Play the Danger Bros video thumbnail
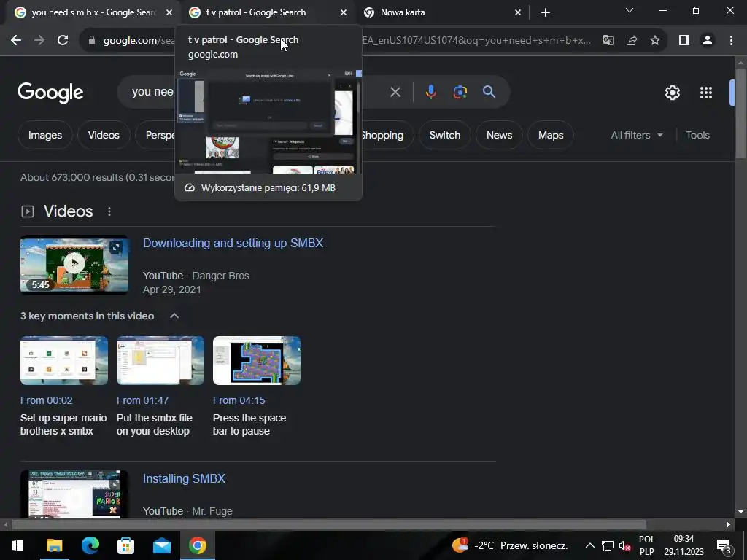The width and height of the screenshot is (747, 560). 74,264
